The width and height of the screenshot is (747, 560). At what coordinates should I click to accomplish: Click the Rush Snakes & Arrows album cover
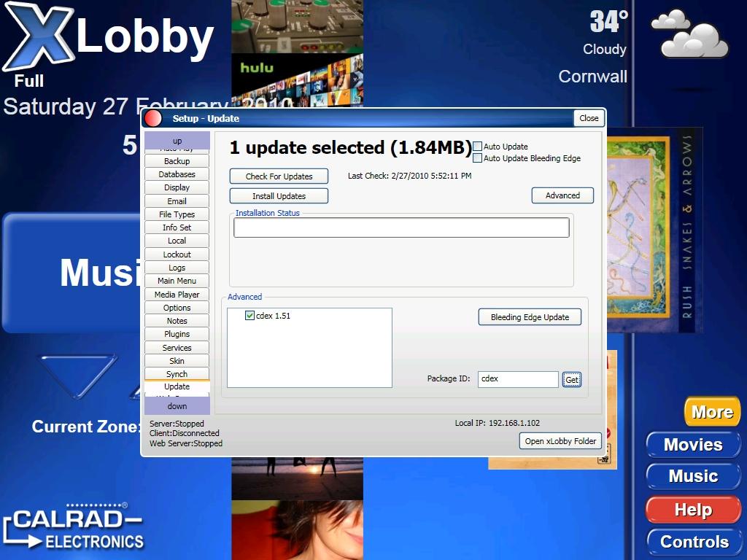coord(654,230)
